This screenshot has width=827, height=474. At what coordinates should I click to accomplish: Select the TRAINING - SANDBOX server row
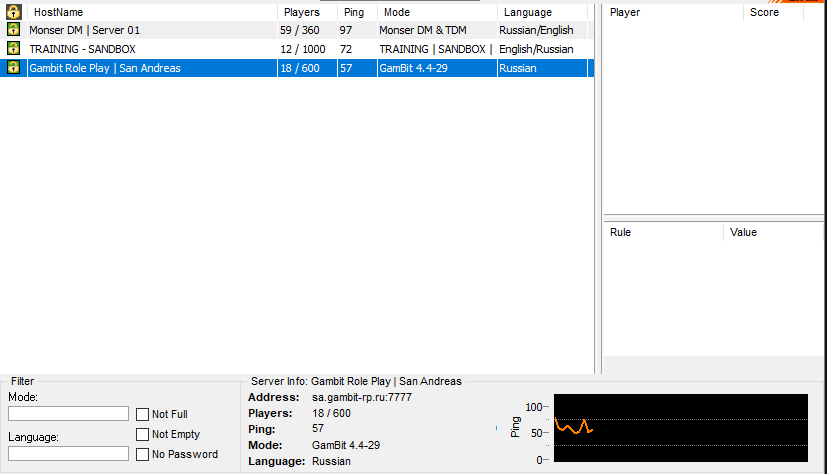(x=150, y=49)
